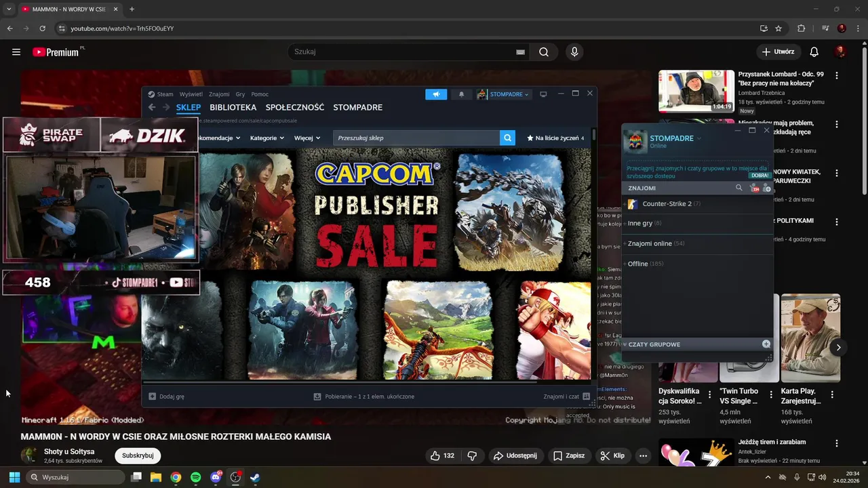
Task: Open YouTube on-screen keyboard icon
Action: 521,52
